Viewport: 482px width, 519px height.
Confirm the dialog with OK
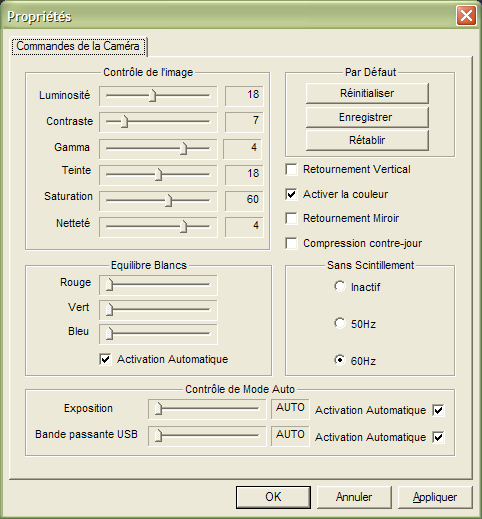coord(273,497)
